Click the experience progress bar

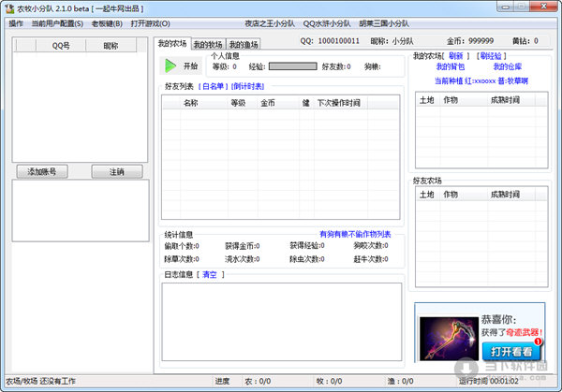click(x=292, y=66)
